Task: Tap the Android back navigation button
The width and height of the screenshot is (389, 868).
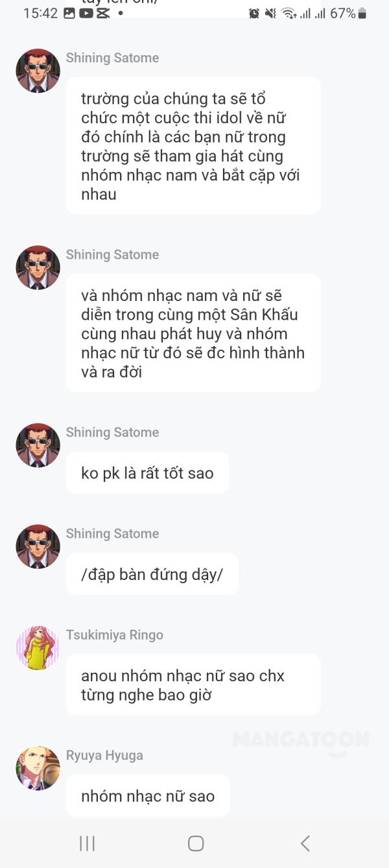Action: point(305,843)
